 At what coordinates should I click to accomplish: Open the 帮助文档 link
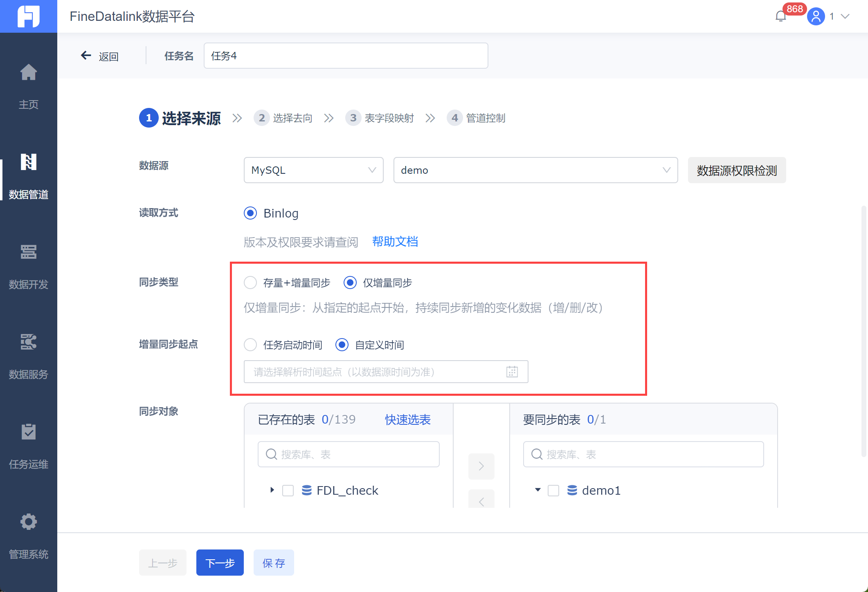coord(395,242)
